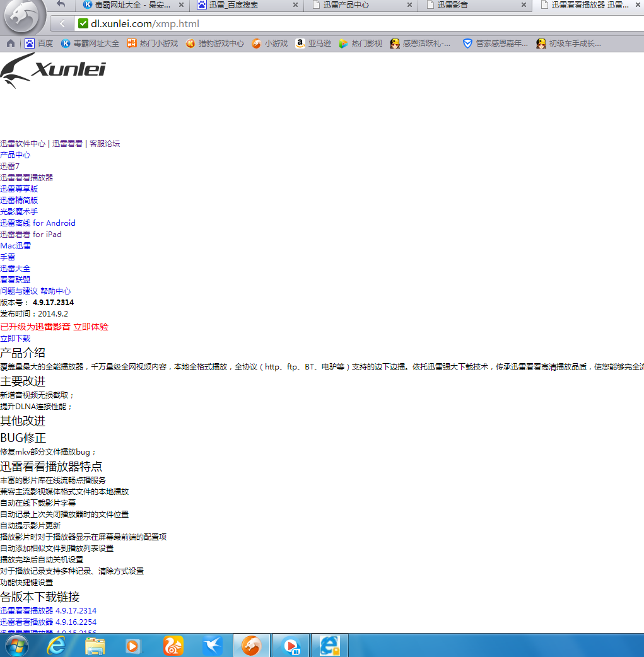Click the back arrow beside the address bar
Viewport: 644px width, 657px height.
(x=61, y=24)
